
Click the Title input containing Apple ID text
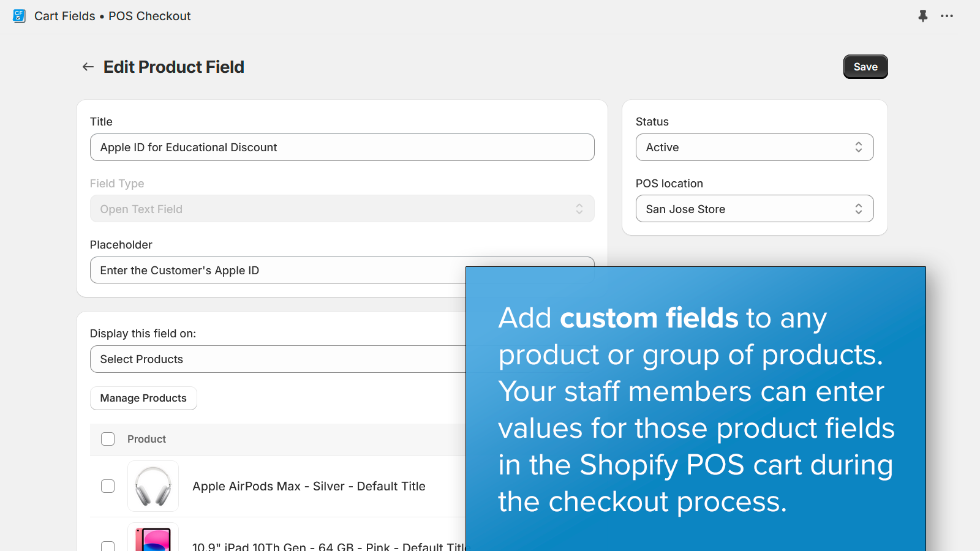coord(342,147)
